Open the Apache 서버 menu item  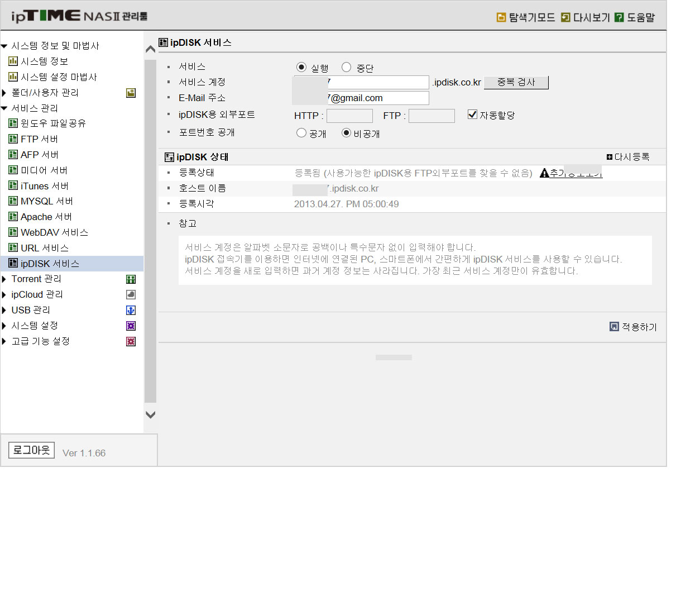(x=46, y=217)
